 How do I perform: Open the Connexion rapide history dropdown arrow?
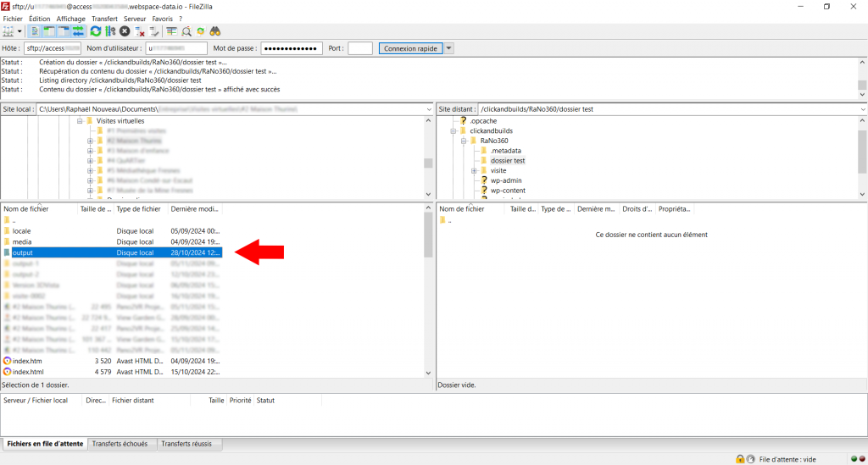(x=449, y=48)
